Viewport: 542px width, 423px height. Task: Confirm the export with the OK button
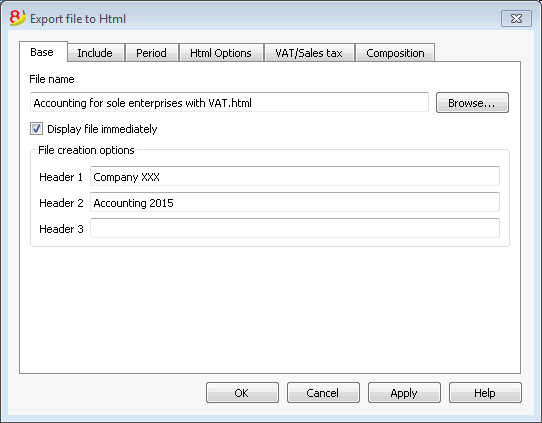tap(242, 393)
